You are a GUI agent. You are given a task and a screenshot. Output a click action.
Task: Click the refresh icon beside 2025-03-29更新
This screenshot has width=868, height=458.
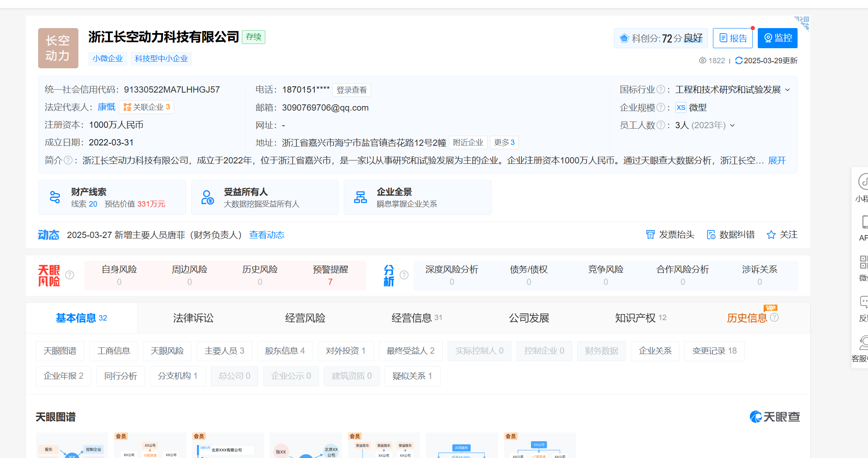click(x=739, y=61)
